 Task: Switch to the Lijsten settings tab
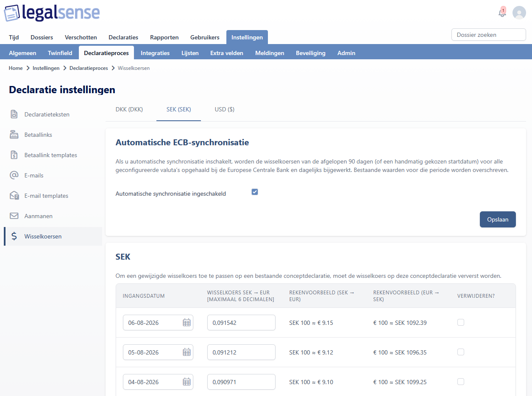pos(190,53)
